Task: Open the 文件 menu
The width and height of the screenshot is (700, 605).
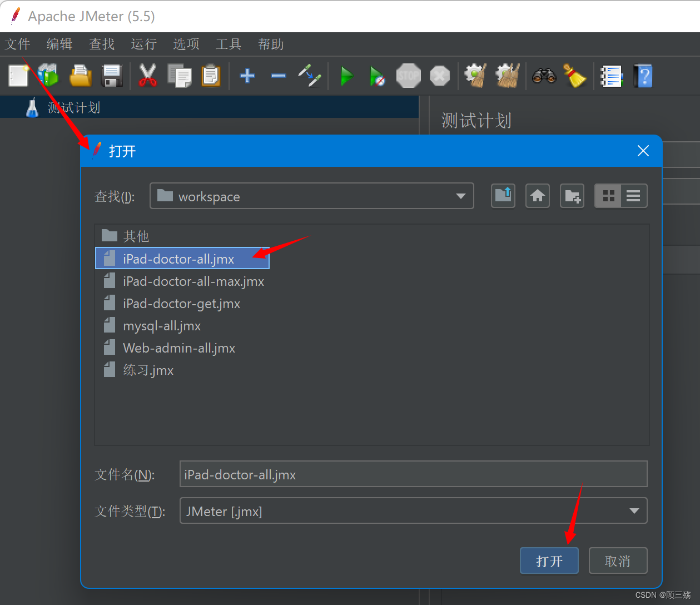Action: coord(18,44)
